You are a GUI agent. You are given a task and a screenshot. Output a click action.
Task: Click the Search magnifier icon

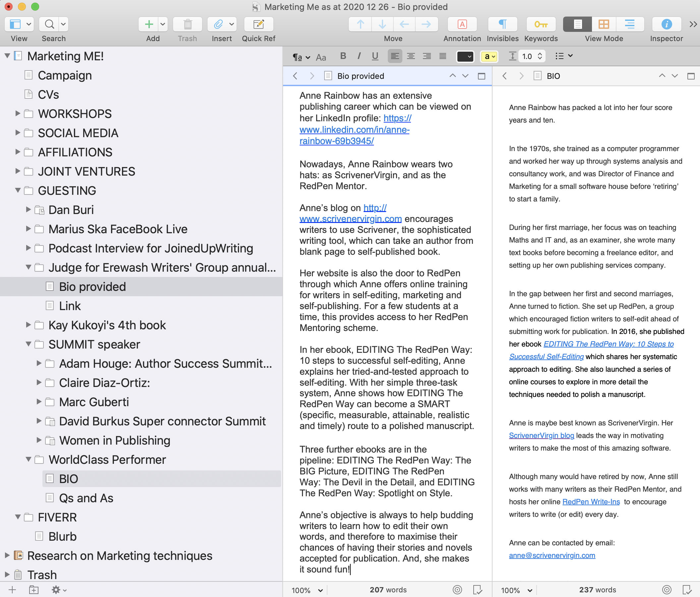pyautogui.click(x=49, y=24)
